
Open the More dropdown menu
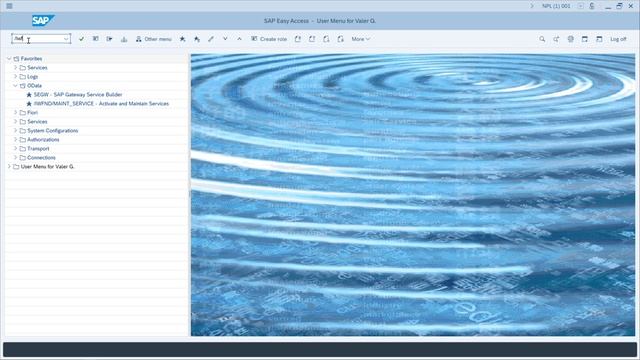(360, 39)
